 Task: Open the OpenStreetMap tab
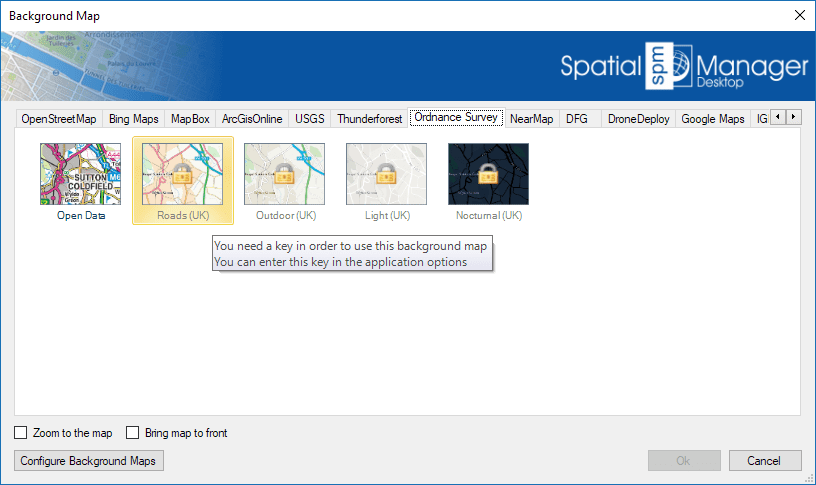pos(59,119)
